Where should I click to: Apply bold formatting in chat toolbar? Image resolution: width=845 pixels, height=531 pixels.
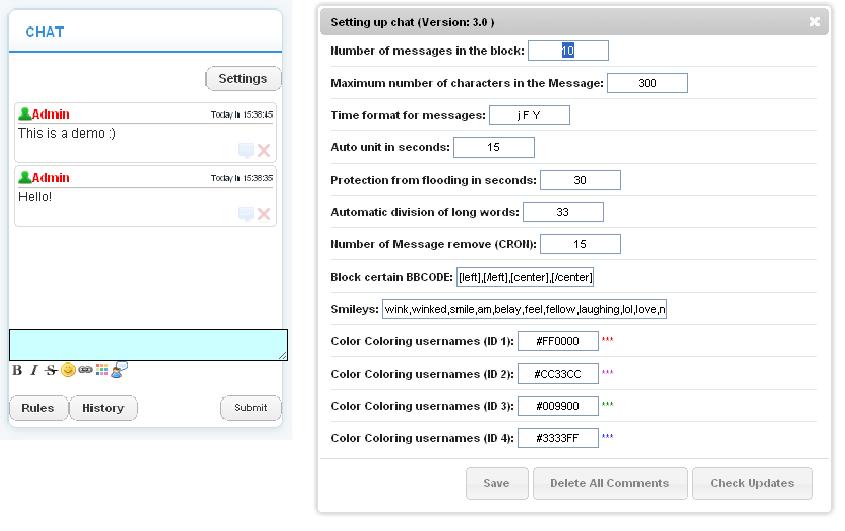click(x=17, y=370)
